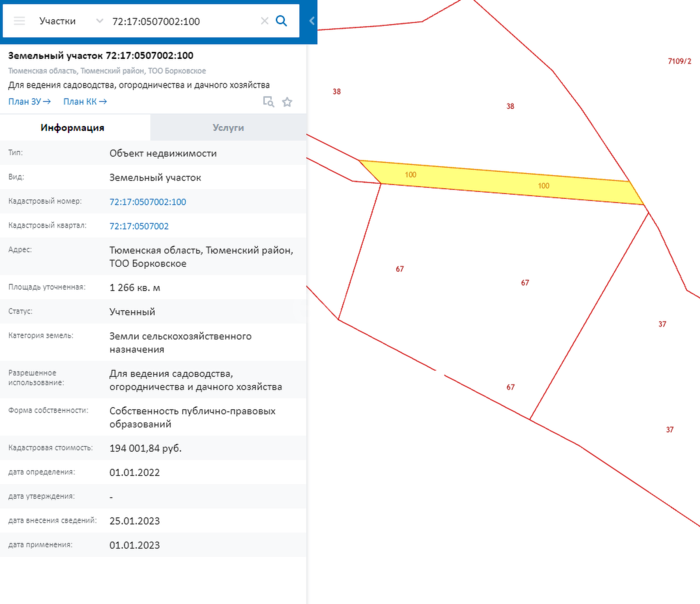Open cadastral number 72:17:0507002:100 link

pos(148,202)
